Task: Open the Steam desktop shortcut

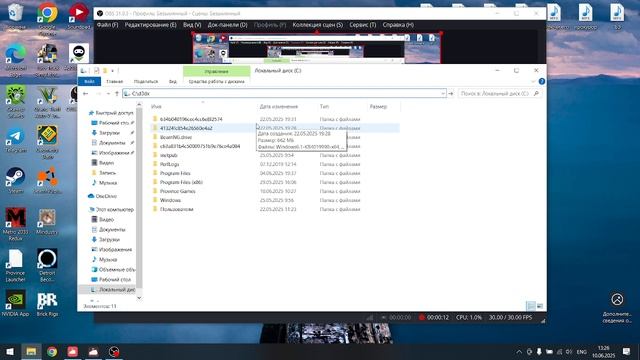Action: pyautogui.click(x=15, y=180)
